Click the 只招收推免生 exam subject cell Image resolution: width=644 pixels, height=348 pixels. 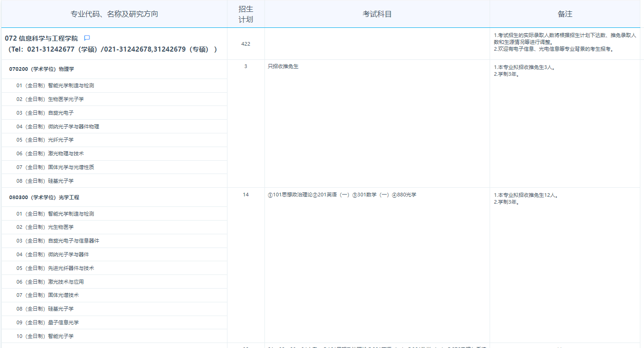283,66
